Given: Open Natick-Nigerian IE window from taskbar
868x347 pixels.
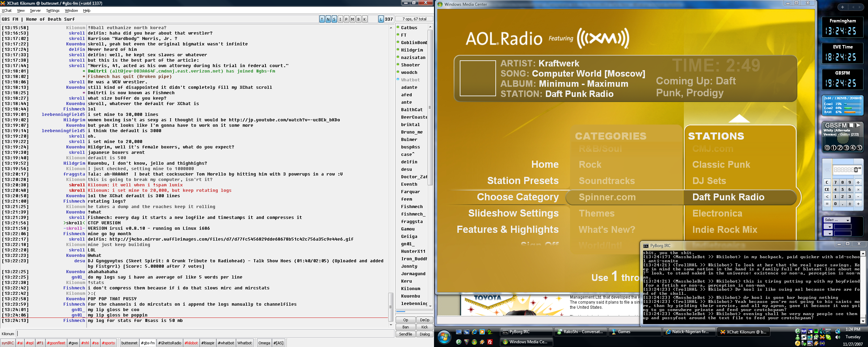Looking at the screenshot, I should click(x=689, y=332).
